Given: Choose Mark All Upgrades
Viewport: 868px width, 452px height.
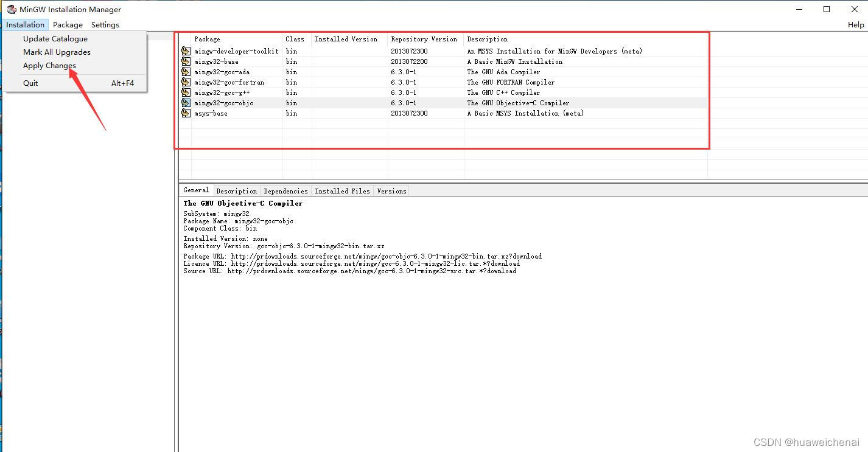Looking at the screenshot, I should [x=57, y=52].
